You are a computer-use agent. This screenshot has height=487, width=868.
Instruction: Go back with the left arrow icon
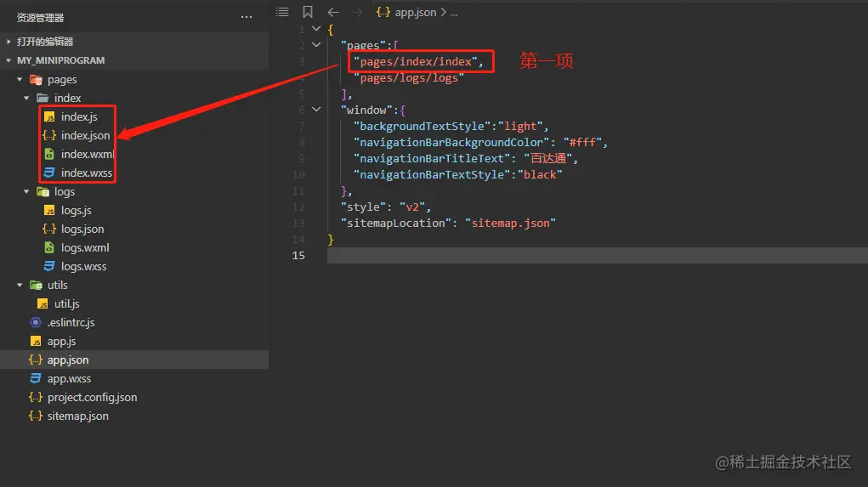(332, 12)
